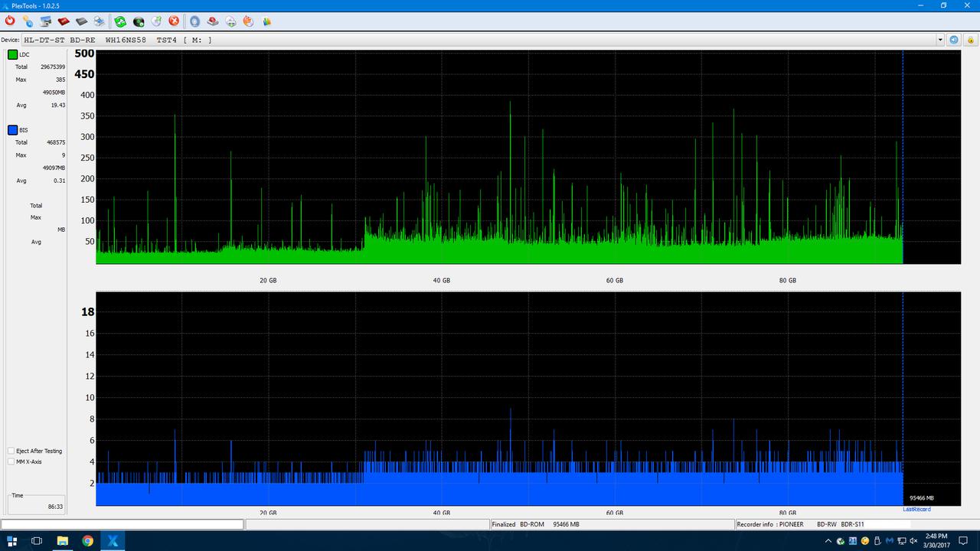This screenshot has height=551, width=980.
Task: Click the red power icon in the toolbar
Action: click(x=10, y=21)
